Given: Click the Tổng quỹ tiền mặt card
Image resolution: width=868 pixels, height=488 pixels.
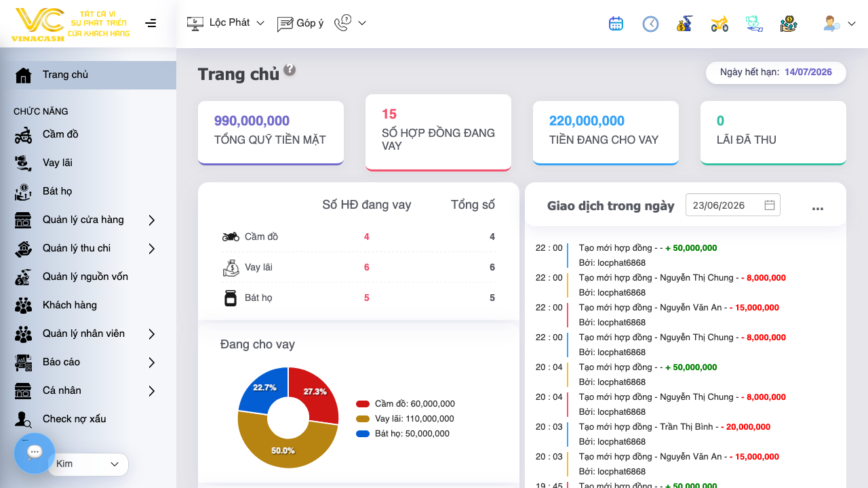Looking at the screenshot, I should 271,133.
